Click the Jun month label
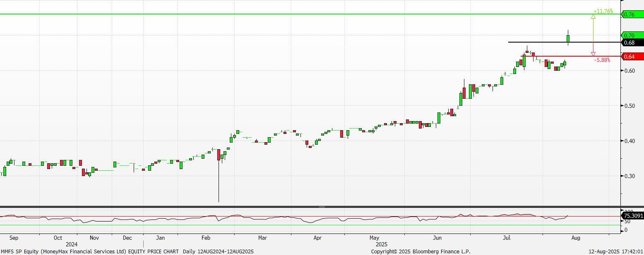Viewport: 644px width, 255px height. click(437, 238)
